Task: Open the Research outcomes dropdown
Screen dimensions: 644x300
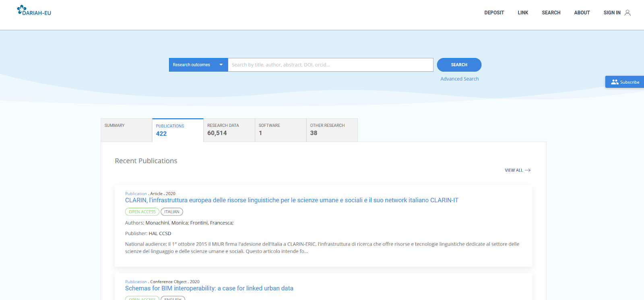Action: coord(198,65)
